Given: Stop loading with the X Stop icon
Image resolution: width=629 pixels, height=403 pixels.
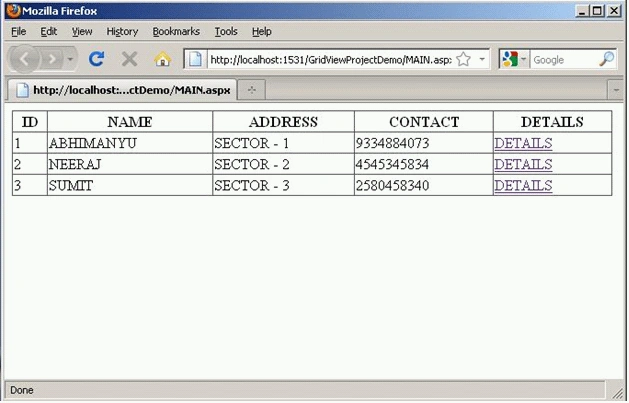Looking at the screenshot, I should [130, 59].
